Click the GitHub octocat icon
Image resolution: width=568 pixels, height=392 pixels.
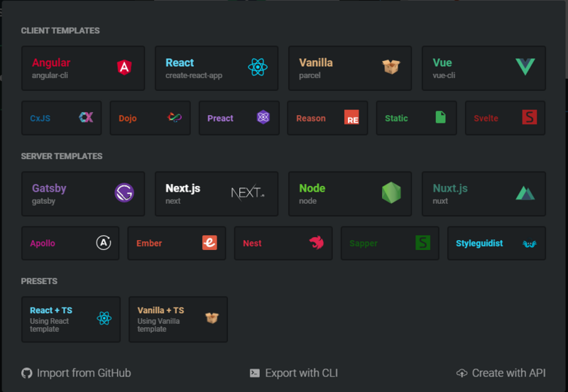click(x=27, y=373)
